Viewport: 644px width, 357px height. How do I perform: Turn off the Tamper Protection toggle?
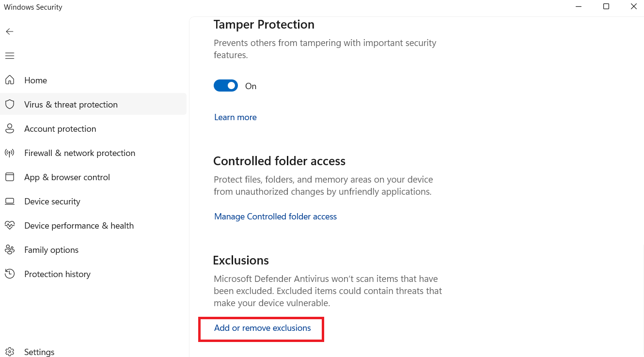[x=226, y=86]
